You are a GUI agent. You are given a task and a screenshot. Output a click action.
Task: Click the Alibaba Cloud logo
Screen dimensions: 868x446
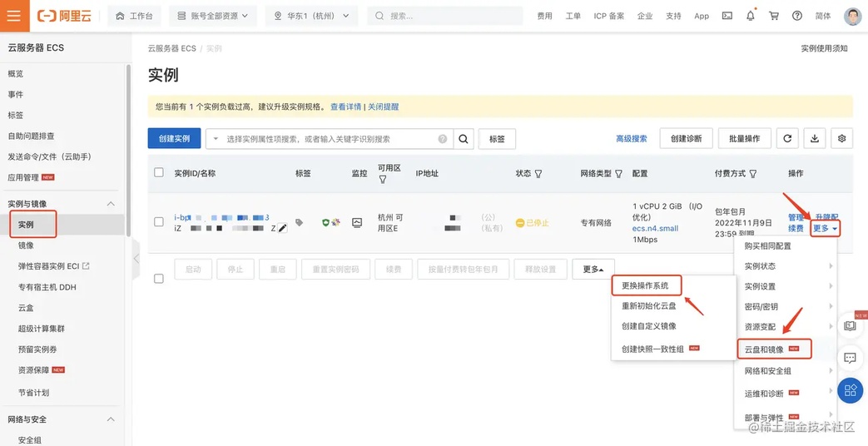pos(64,16)
